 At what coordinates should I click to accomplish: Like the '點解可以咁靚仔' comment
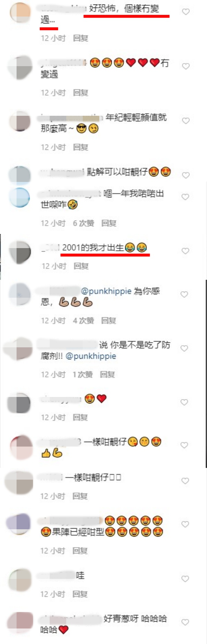(x=186, y=175)
